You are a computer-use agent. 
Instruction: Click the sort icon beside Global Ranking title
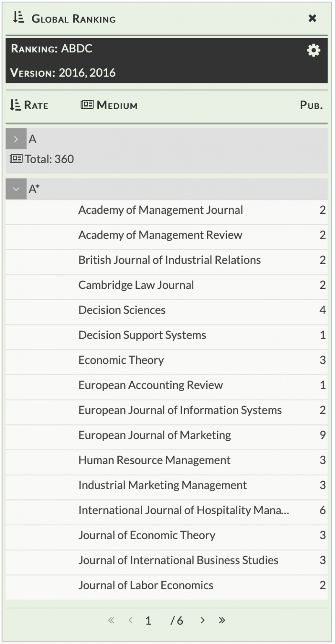pos(18,18)
